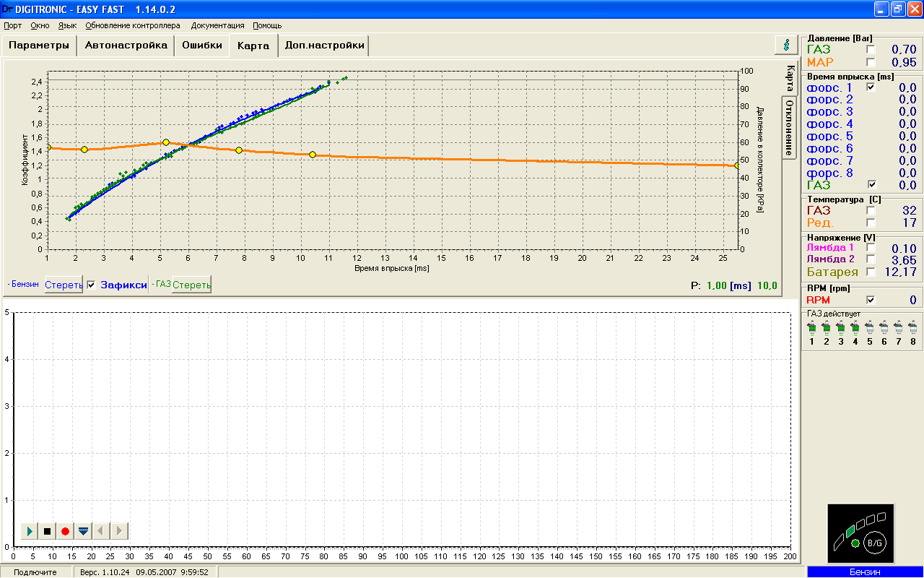Click the temperature thermometer icon button
This screenshot has width=924, height=578.
point(786,44)
